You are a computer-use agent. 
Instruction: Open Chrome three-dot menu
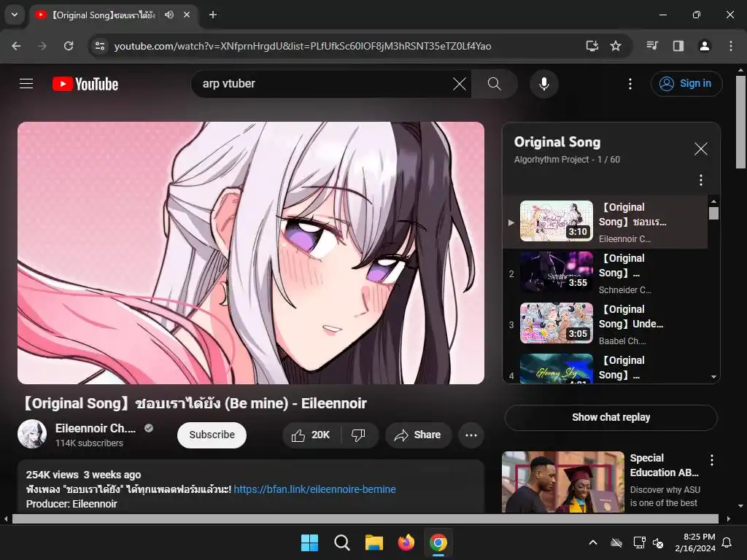731,46
